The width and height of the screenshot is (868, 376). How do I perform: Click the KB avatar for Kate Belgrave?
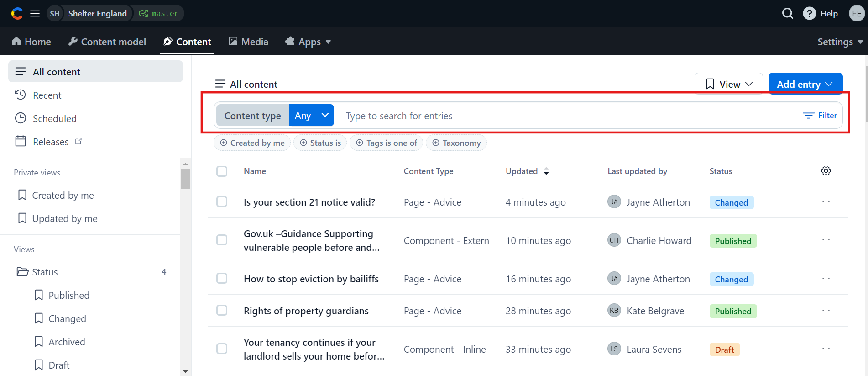pyautogui.click(x=614, y=310)
